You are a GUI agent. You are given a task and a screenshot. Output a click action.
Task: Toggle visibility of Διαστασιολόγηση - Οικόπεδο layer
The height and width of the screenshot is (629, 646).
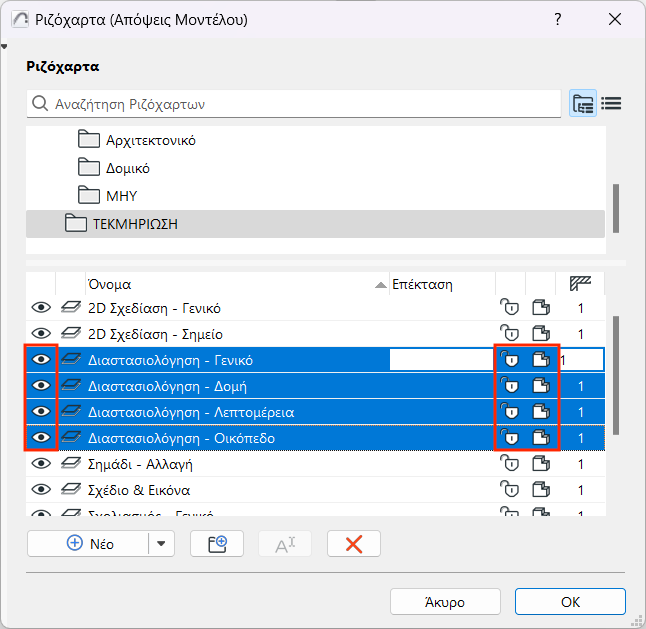[x=41, y=438]
